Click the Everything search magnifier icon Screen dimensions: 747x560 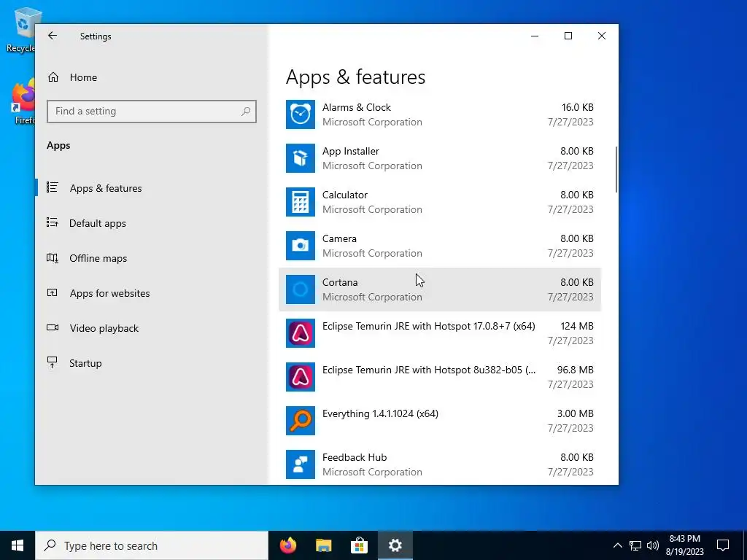[300, 421]
